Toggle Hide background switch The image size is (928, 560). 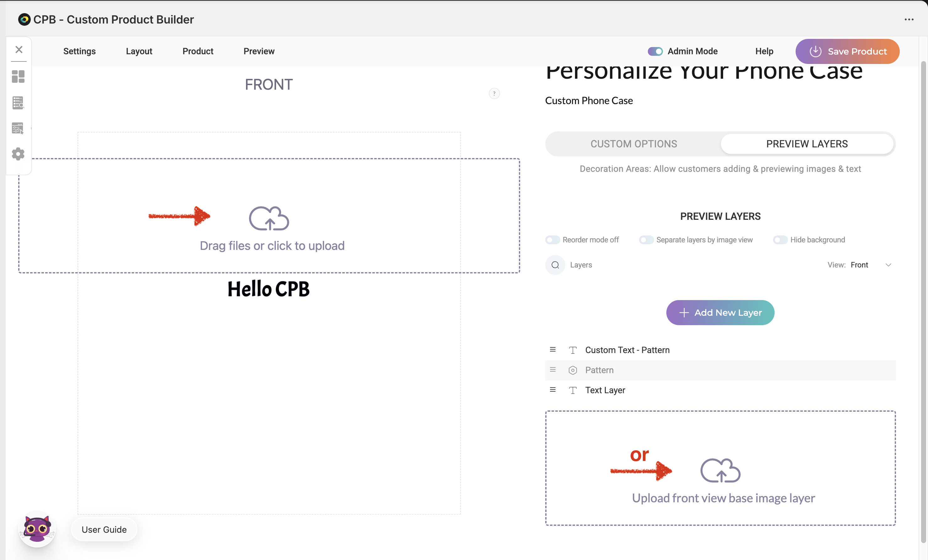pos(780,240)
